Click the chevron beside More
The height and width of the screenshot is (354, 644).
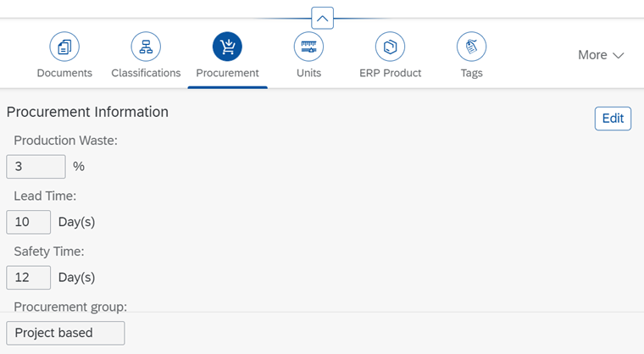tap(618, 55)
